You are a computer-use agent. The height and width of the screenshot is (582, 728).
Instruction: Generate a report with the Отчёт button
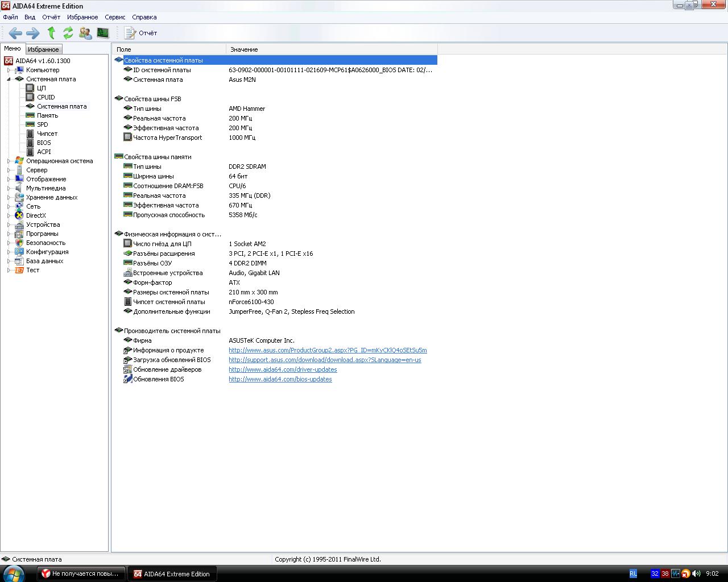pos(140,33)
